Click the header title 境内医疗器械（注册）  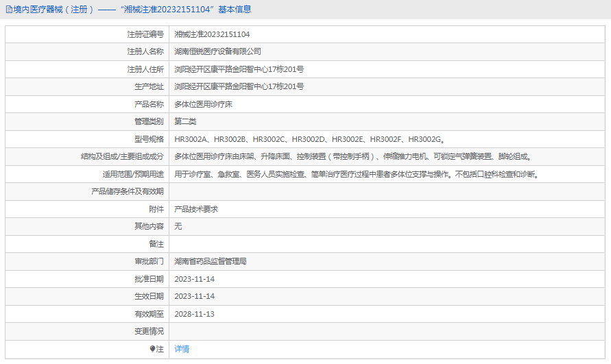click(x=53, y=10)
